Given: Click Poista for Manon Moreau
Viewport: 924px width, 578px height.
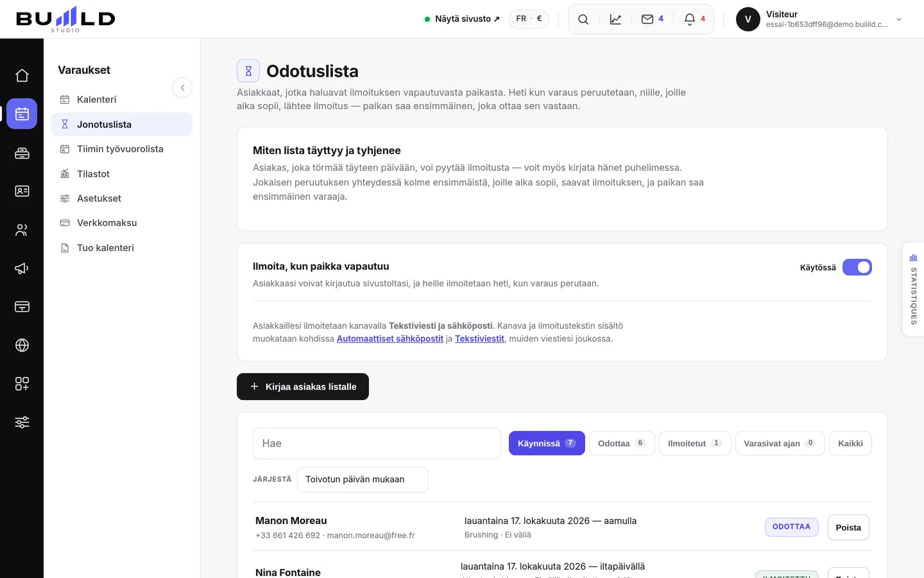Looking at the screenshot, I should [x=848, y=527].
